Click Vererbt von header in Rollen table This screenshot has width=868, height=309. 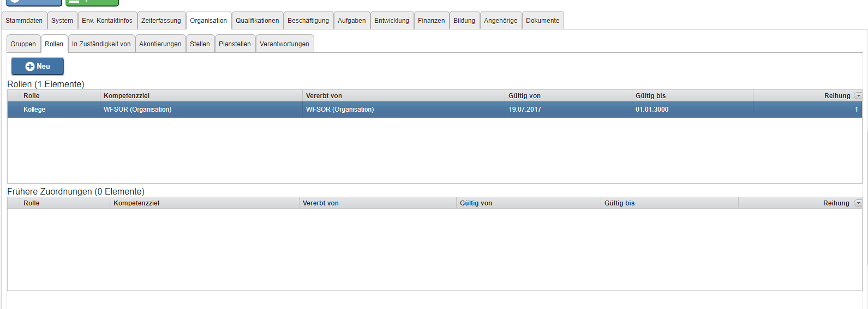324,96
